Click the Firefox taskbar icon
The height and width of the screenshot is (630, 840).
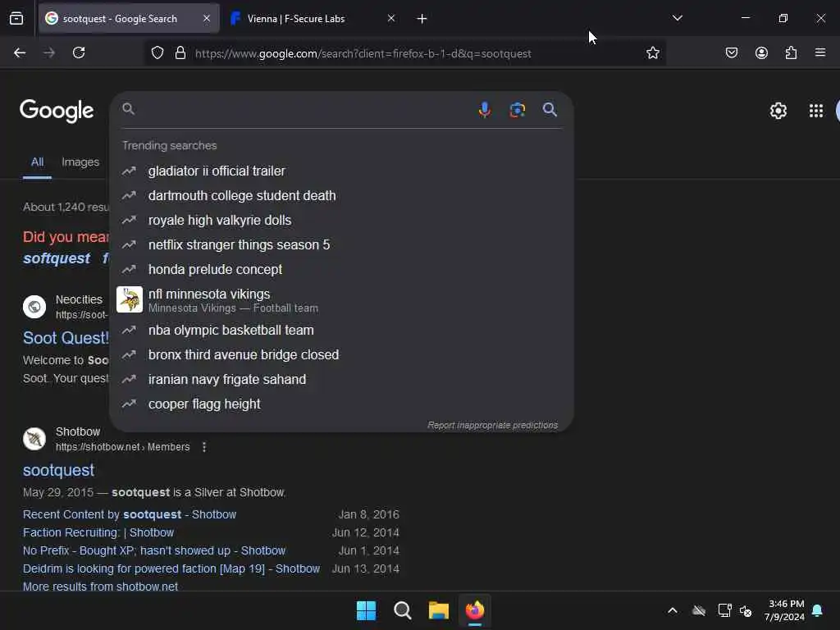pos(475,610)
